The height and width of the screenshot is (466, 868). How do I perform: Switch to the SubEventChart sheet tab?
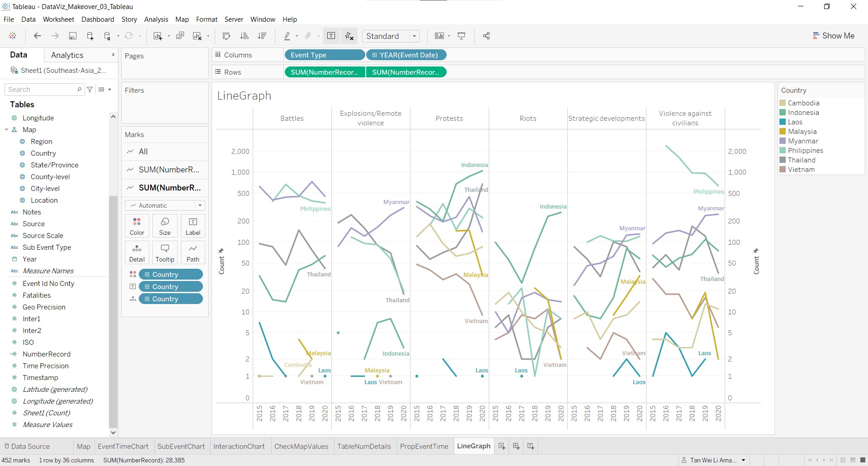pos(181,447)
